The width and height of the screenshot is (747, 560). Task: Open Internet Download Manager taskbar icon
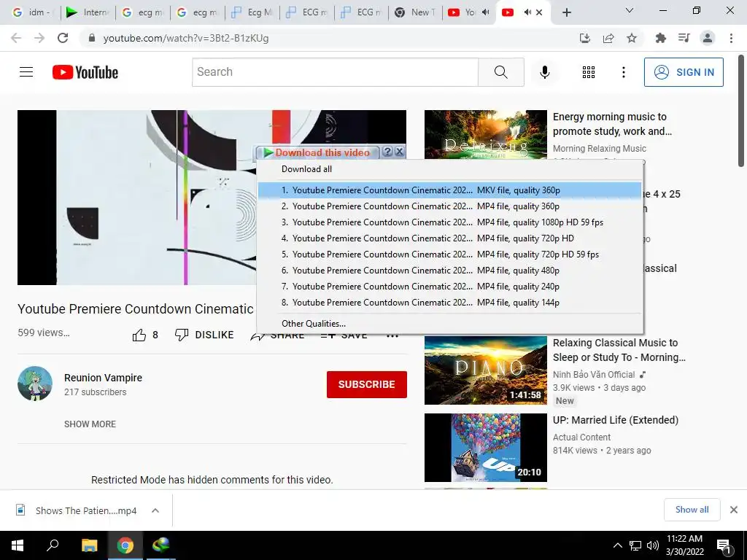point(161,545)
